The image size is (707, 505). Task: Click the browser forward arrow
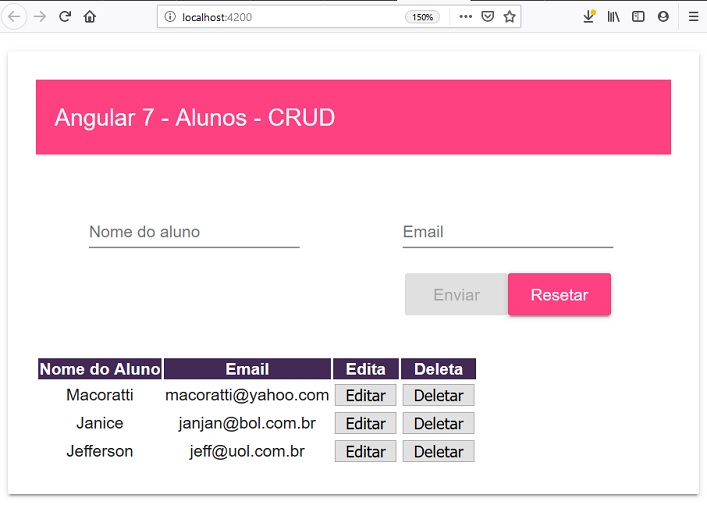tap(40, 17)
